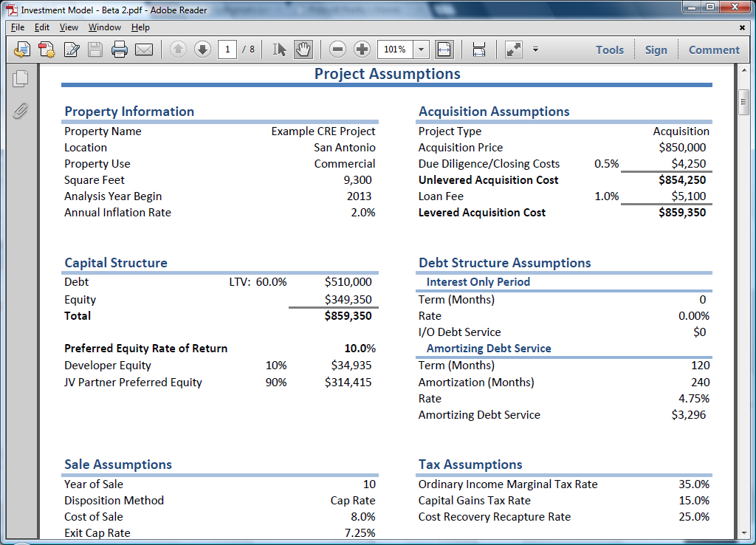Click the 'Tax Assumptions' heading

click(470, 465)
